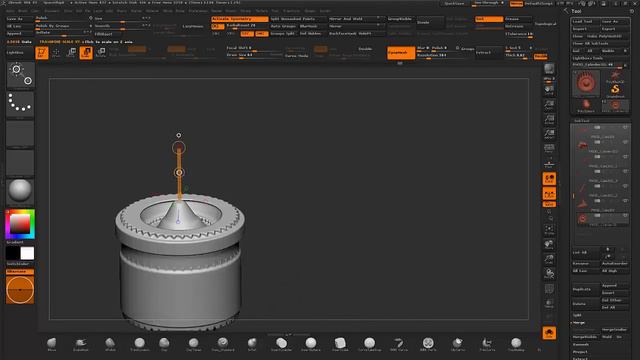Select the Dam_Standard brush in bottom shelf

pyautogui.click(x=223, y=344)
